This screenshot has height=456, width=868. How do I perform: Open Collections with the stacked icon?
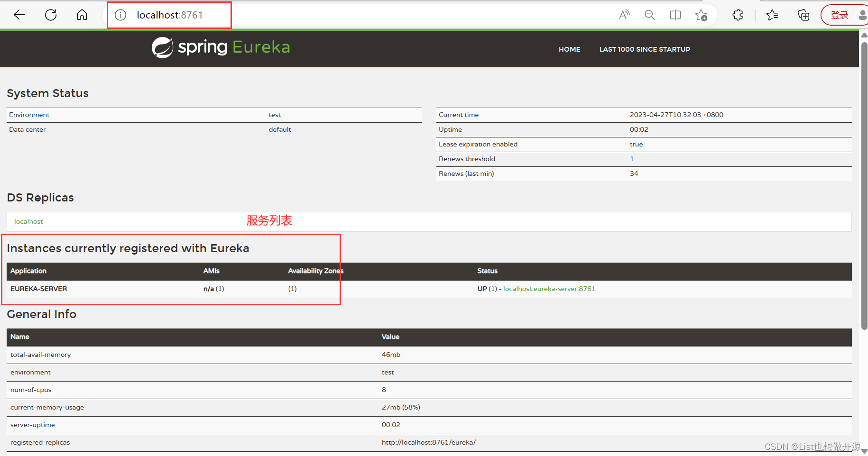pos(803,15)
